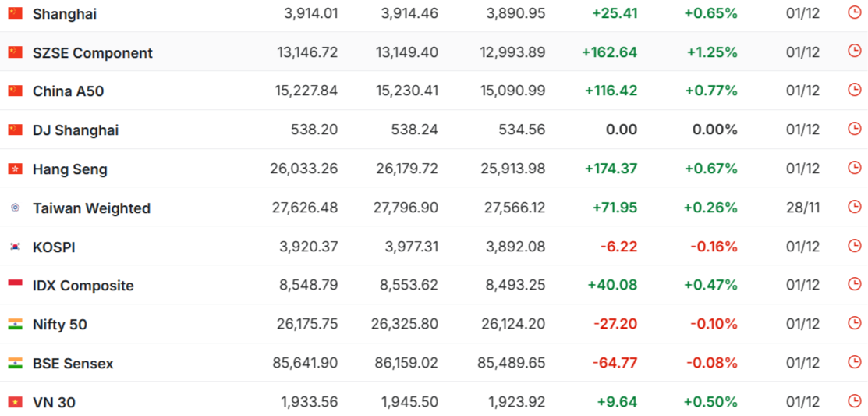The width and height of the screenshot is (868, 416).
Task: Click the clock icon in SZSE Component row
Action: [x=854, y=52]
